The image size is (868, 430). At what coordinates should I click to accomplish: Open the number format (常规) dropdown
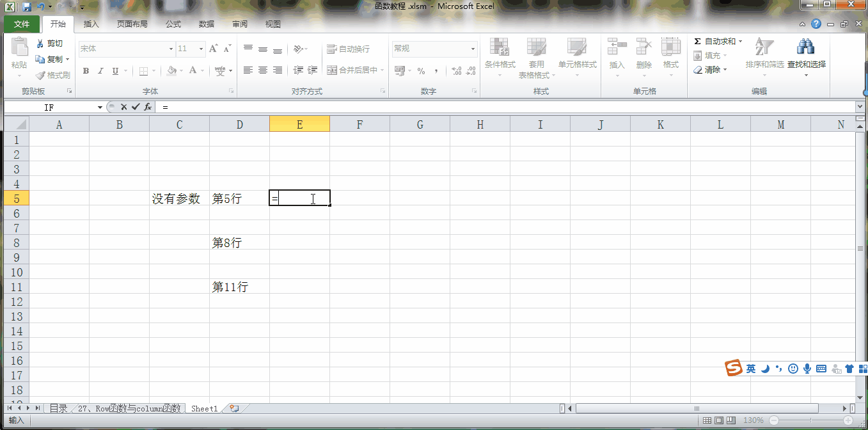(x=472, y=49)
